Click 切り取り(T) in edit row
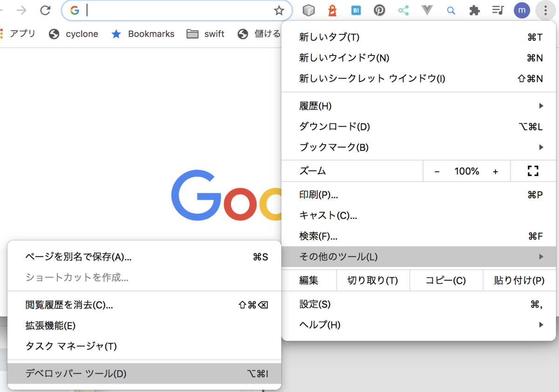Screen dimensions: 559x392 (x=373, y=280)
